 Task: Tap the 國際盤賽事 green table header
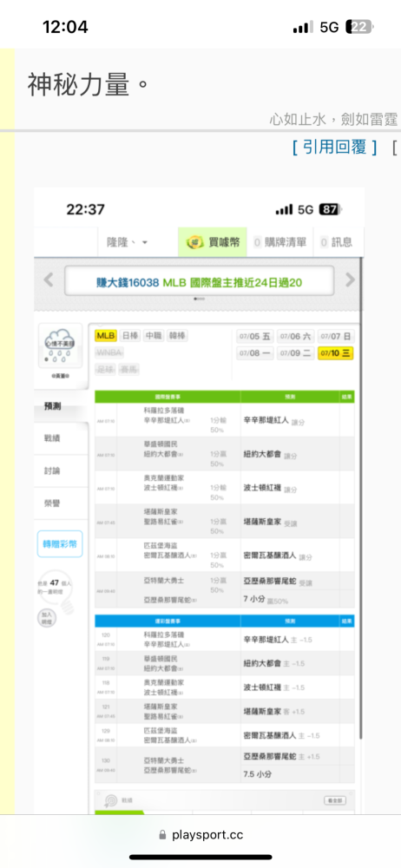(x=168, y=397)
